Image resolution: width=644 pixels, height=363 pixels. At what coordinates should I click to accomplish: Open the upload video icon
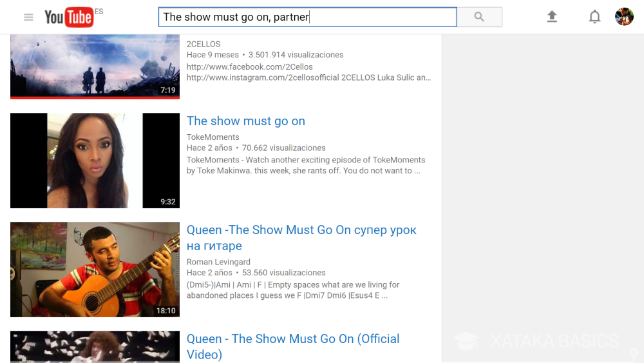pyautogui.click(x=552, y=17)
